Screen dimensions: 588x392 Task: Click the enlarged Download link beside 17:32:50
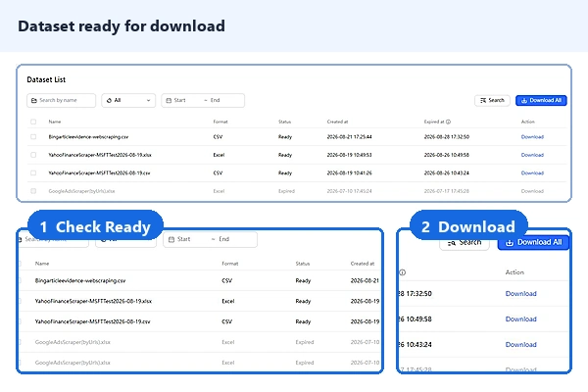tap(521, 294)
